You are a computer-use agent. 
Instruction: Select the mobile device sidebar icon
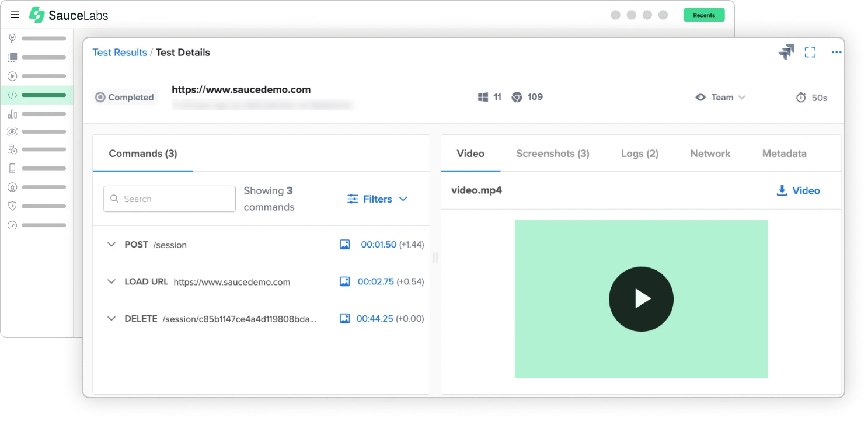(12, 168)
